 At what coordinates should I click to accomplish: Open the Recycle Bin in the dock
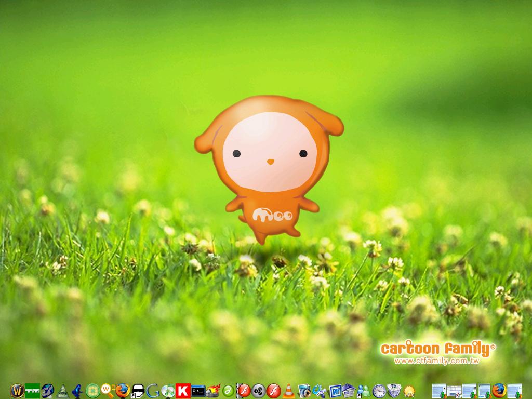coord(394,391)
